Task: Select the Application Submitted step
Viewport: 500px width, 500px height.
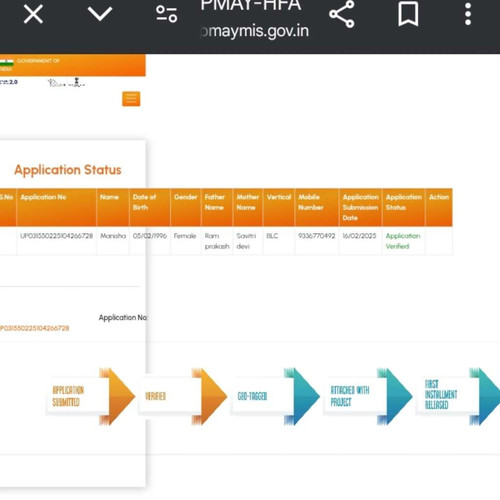Action: 68,396
